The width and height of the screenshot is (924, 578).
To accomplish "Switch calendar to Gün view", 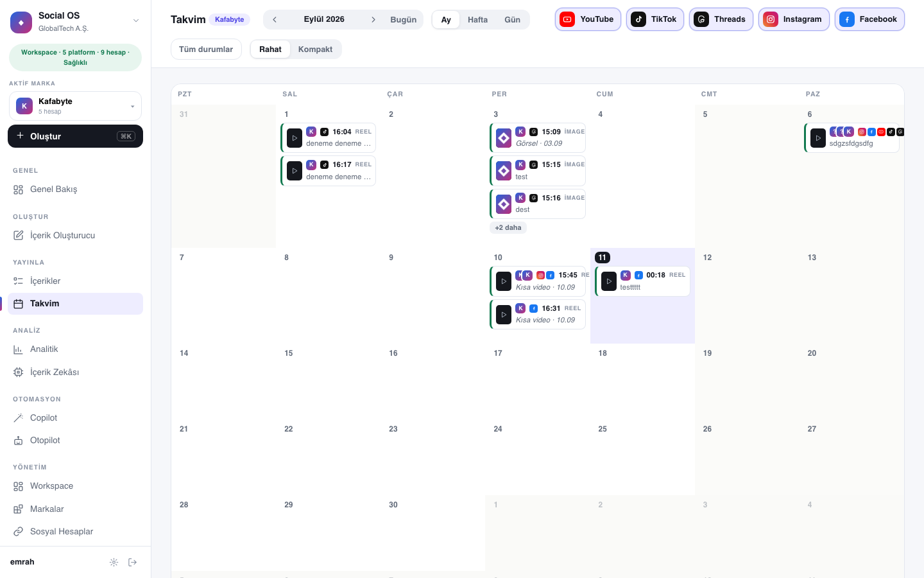I will (x=512, y=20).
